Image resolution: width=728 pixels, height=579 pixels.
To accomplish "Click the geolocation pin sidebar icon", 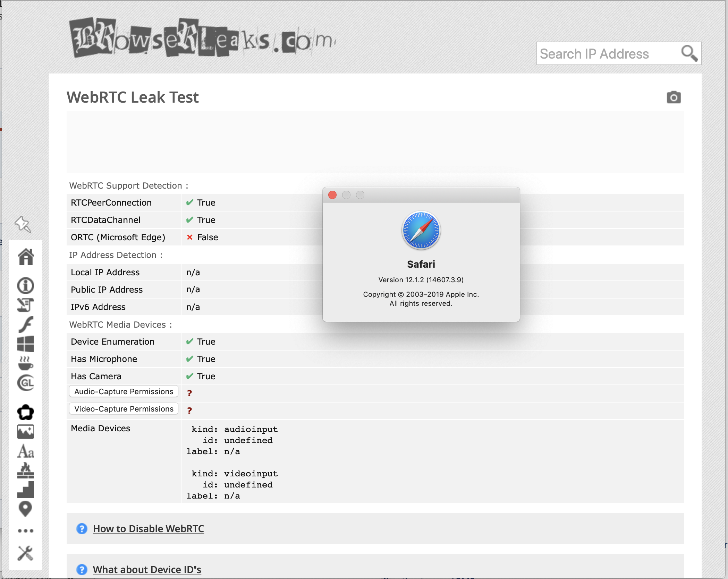I will [x=25, y=509].
